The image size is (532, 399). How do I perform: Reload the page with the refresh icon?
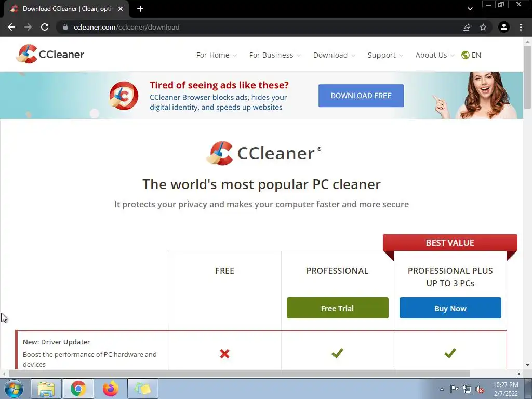coord(45,27)
